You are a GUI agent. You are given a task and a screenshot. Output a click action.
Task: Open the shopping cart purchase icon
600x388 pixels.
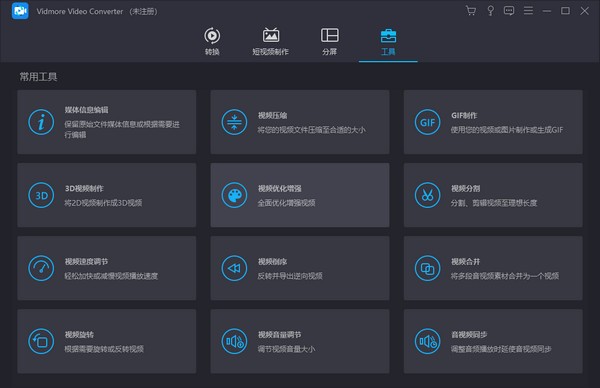pyautogui.click(x=471, y=11)
